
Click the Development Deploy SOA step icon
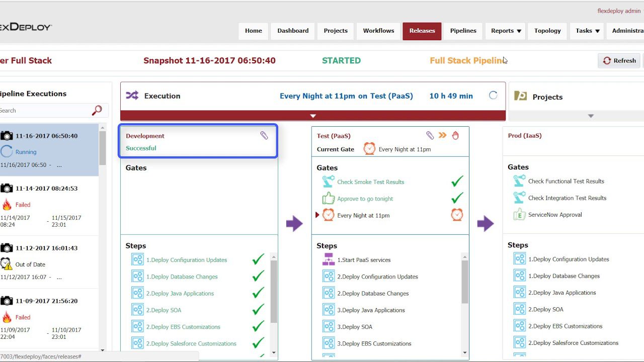(x=137, y=310)
